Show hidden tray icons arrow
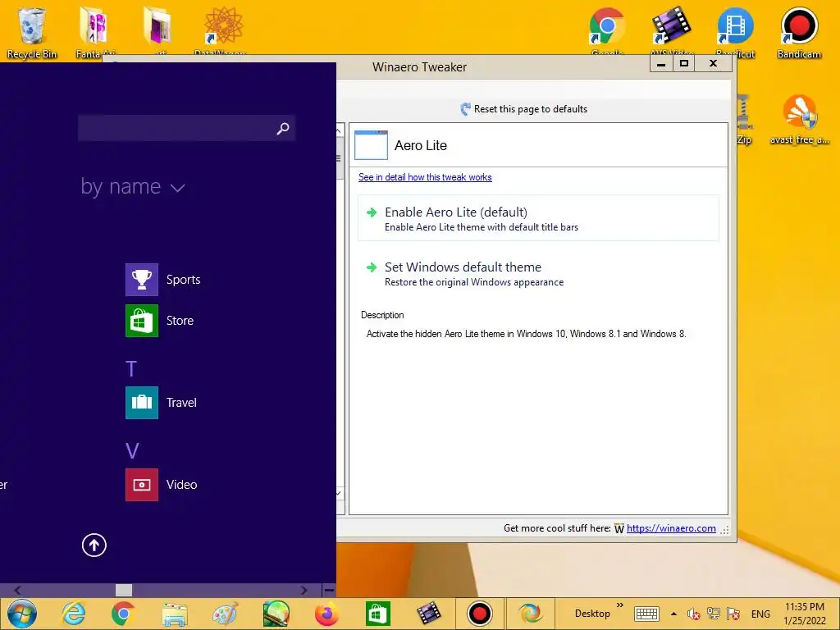This screenshot has height=630, width=840. click(x=674, y=614)
